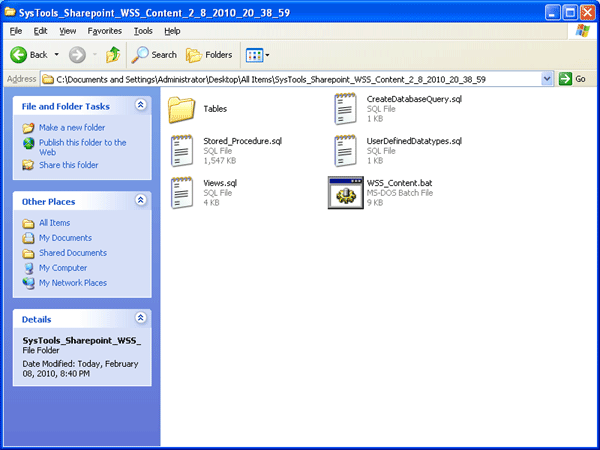The image size is (600, 450).
Task: Select the WSS_Content.bat batch file icon
Action: tap(346, 192)
